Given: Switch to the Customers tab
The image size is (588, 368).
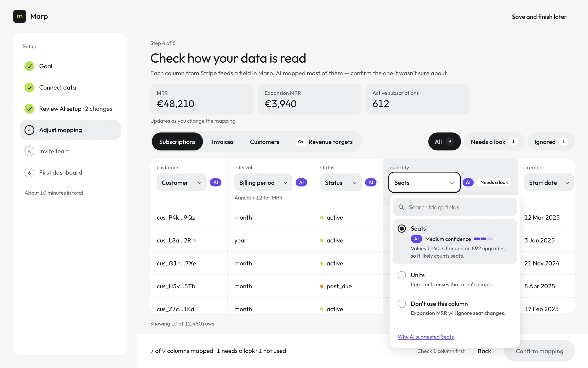Looking at the screenshot, I should tap(264, 142).
